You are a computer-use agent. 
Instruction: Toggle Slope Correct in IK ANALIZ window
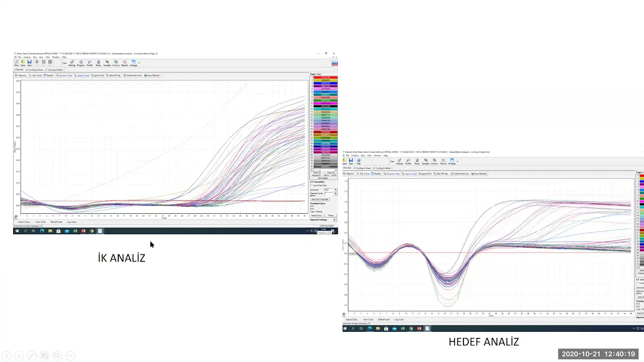click(x=82, y=75)
